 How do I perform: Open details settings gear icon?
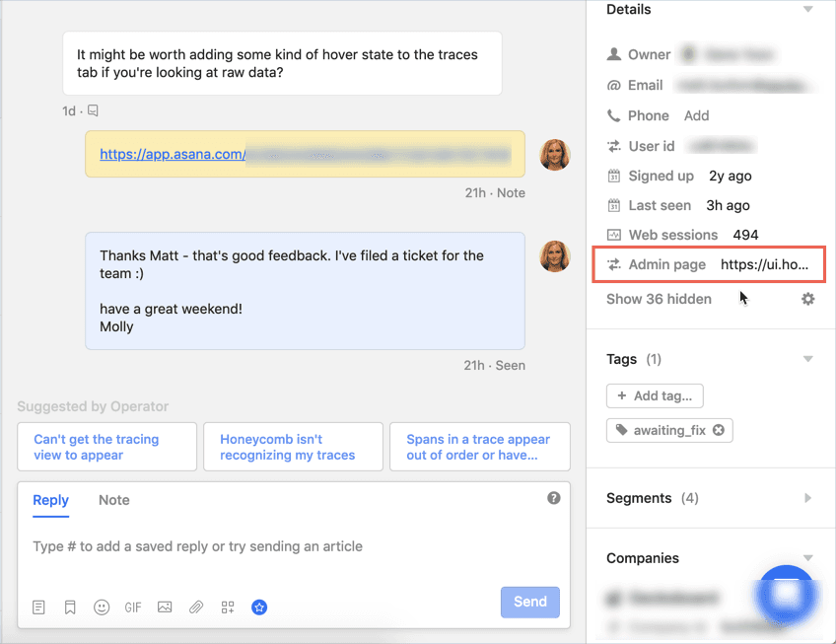point(808,299)
